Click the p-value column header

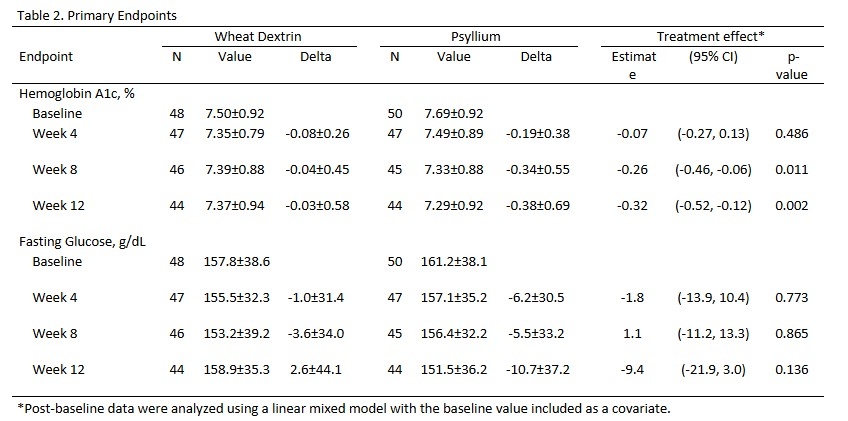coord(791,65)
